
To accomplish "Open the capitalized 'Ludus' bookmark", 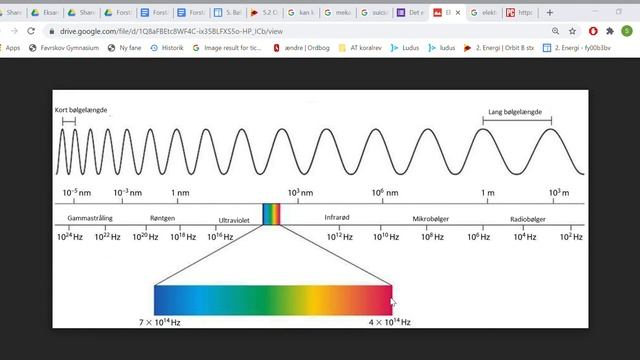I will click(x=405, y=48).
